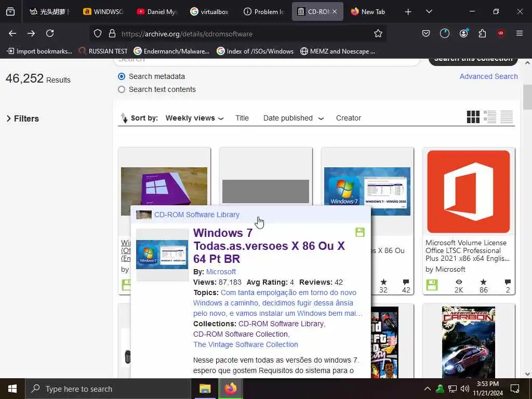Open the extensions puzzle icon

tap(482, 33)
